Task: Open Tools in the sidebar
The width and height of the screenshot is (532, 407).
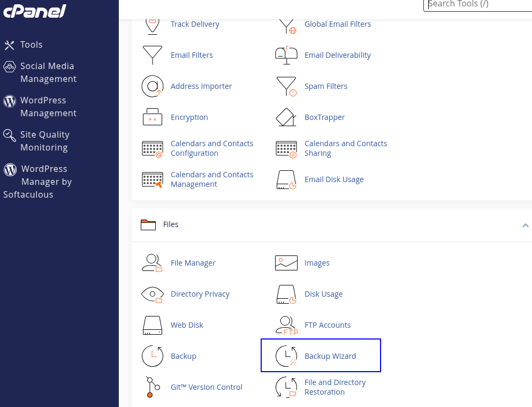Action: point(31,44)
